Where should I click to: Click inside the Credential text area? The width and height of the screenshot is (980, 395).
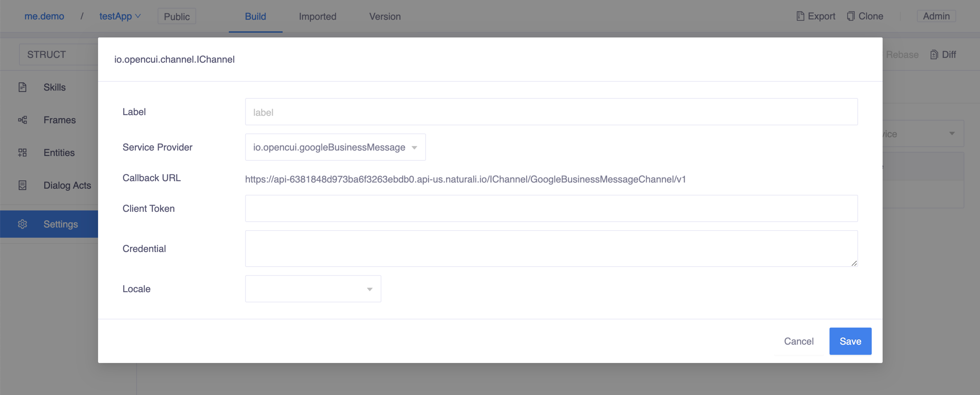pos(551,249)
